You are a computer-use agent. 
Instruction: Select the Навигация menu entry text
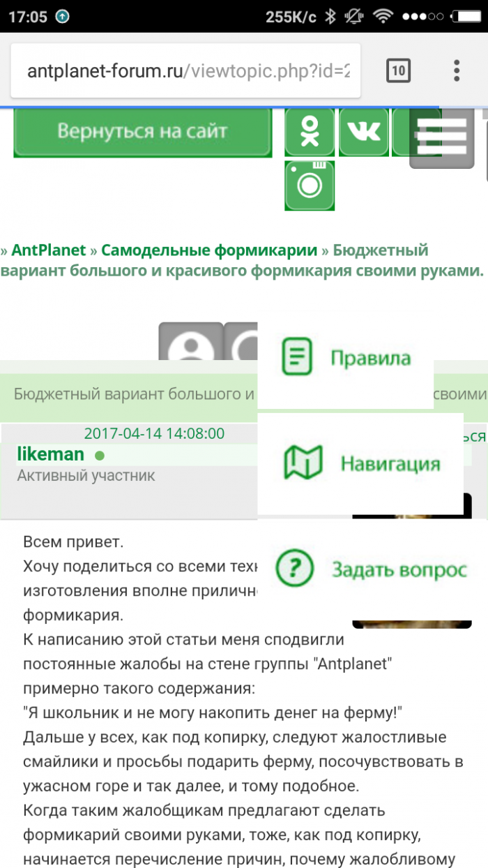pyautogui.click(x=390, y=463)
